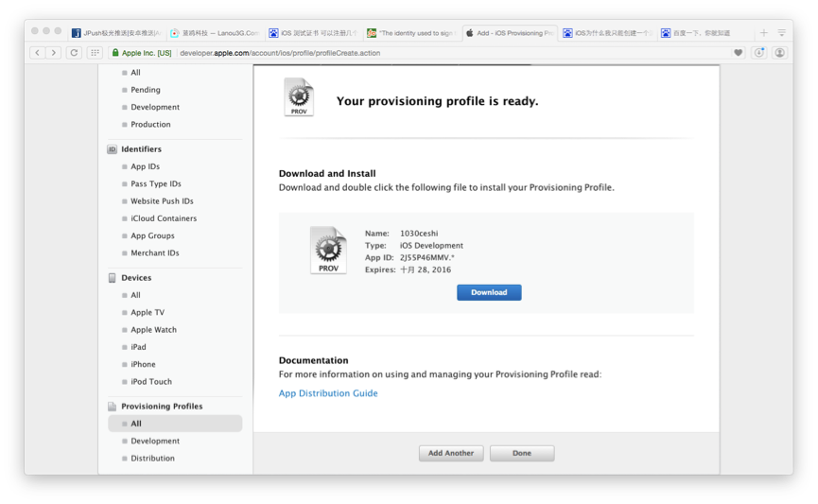
Task: Open App Groups in the sidebar
Action: 152,235
